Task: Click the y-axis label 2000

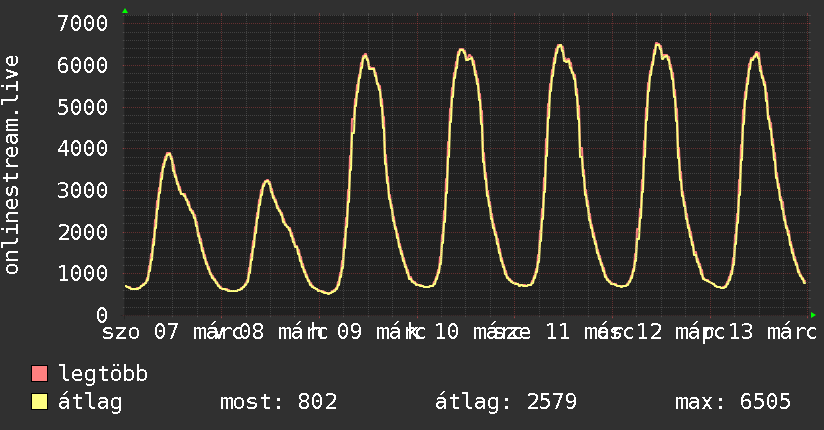Action: click(x=83, y=232)
